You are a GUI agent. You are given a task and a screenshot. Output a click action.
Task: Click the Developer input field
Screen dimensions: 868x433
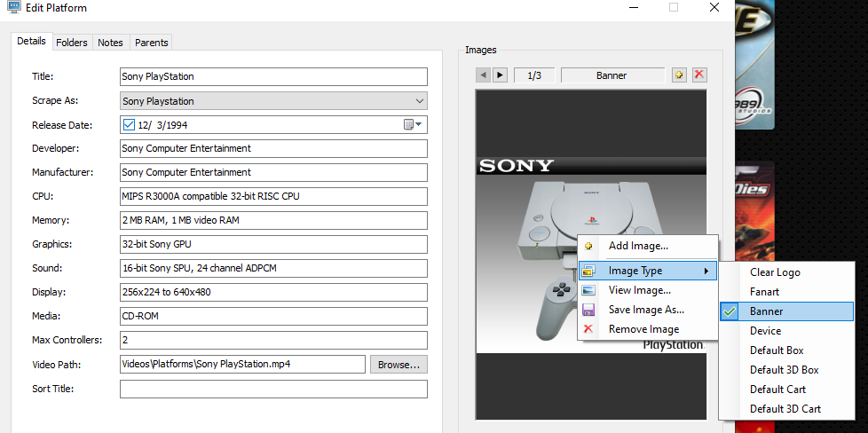coord(273,148)
